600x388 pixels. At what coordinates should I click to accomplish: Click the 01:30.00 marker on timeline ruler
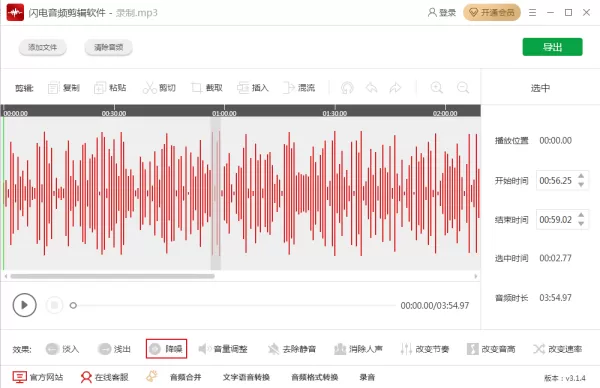(x=335, y=113)
